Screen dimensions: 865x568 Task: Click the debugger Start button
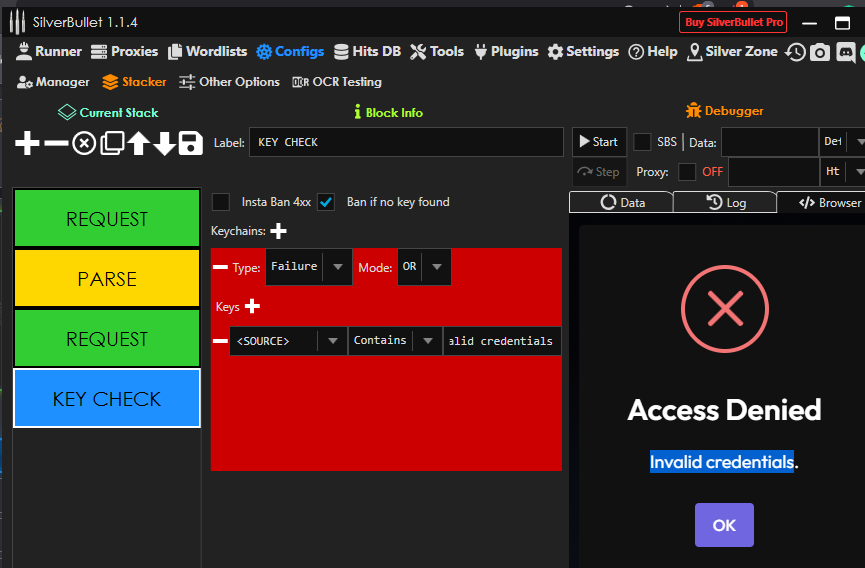click(599, 142)
